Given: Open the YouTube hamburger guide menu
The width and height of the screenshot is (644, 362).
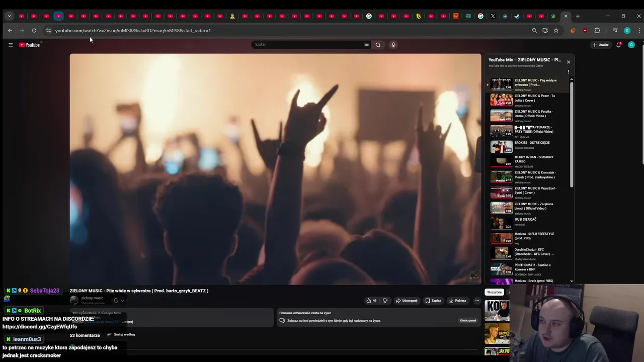Looking at the screenshot, I should [10, 45].
